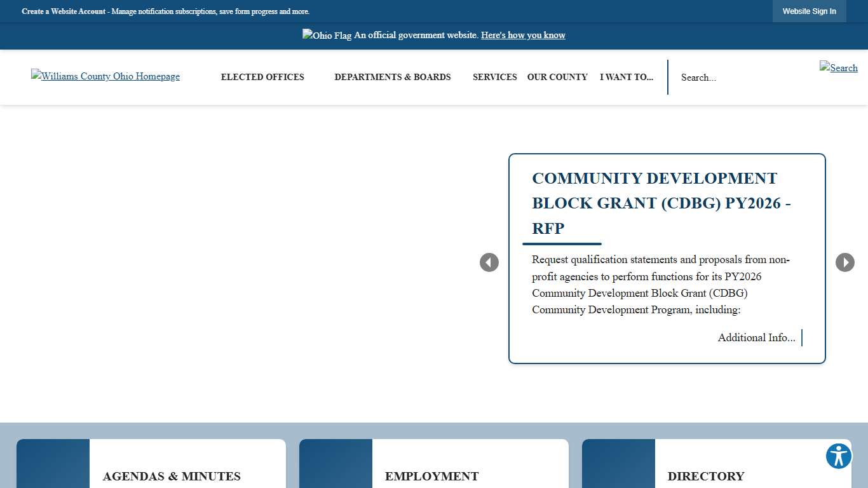This screenshot has width=868, height=488.
Task: Open the CDBG PY2026 RFP headline
Action: coord(661,203)
